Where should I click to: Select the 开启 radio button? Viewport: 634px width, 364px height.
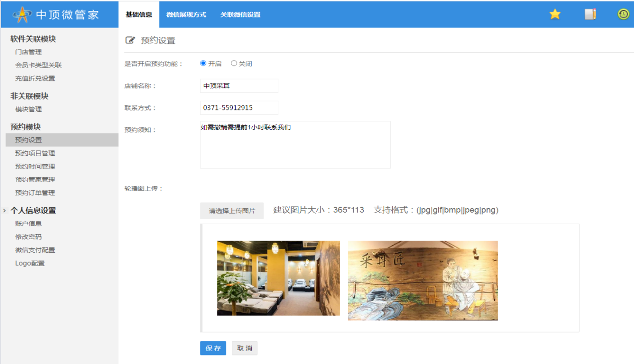click(x=203, y=63)
